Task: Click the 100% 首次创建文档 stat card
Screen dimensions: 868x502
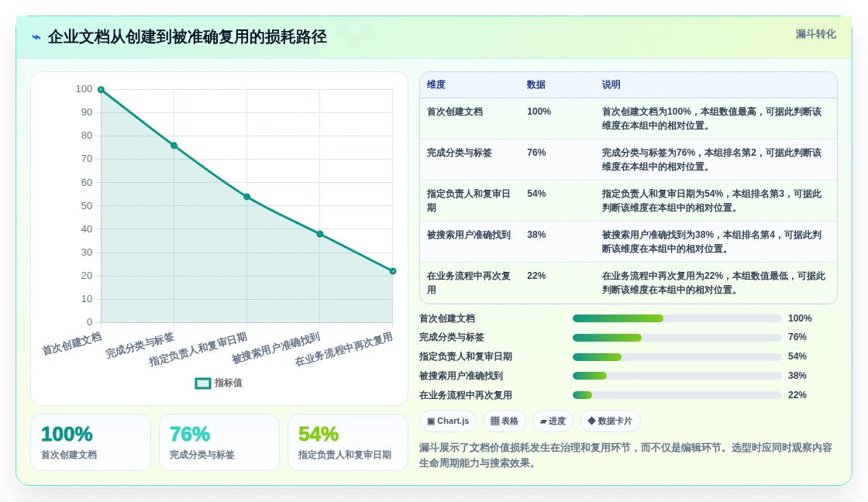Action: pyautogui.click(x=91, y=443)
